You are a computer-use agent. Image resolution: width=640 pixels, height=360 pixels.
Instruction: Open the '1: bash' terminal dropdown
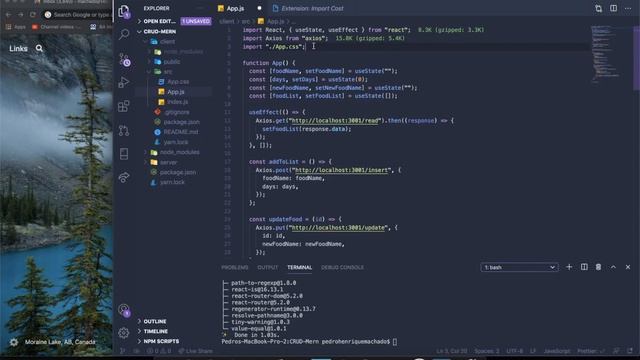[x=519, y=267]
